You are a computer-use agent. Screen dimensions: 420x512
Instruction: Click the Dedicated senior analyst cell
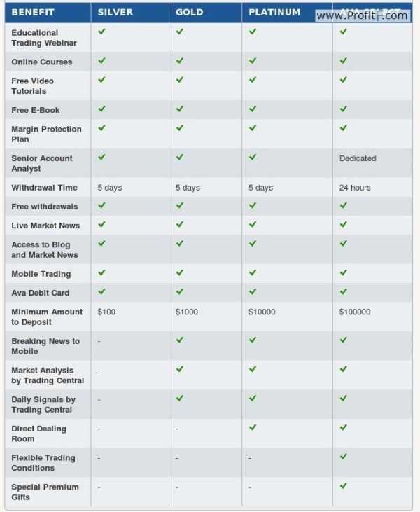click(358, 158)
